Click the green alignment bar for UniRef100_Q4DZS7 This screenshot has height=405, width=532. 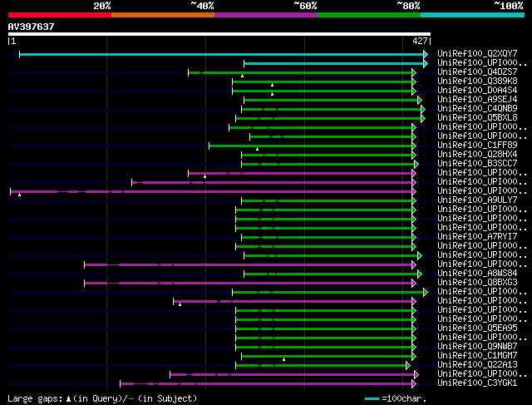[300, 72]
